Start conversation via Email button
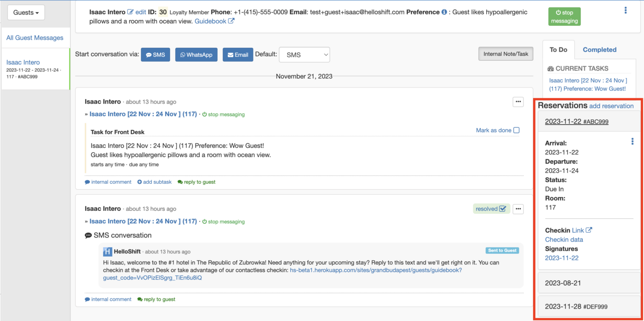This screenshot has height=321, width=644. click(238, 54)
